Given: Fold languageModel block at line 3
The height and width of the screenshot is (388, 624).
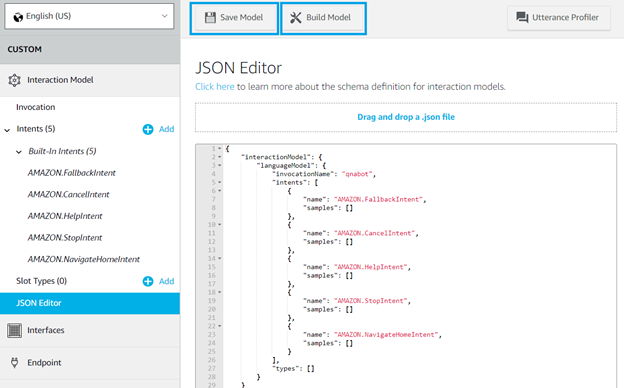Looking at the screenshot, I should (x=219, y=165).
